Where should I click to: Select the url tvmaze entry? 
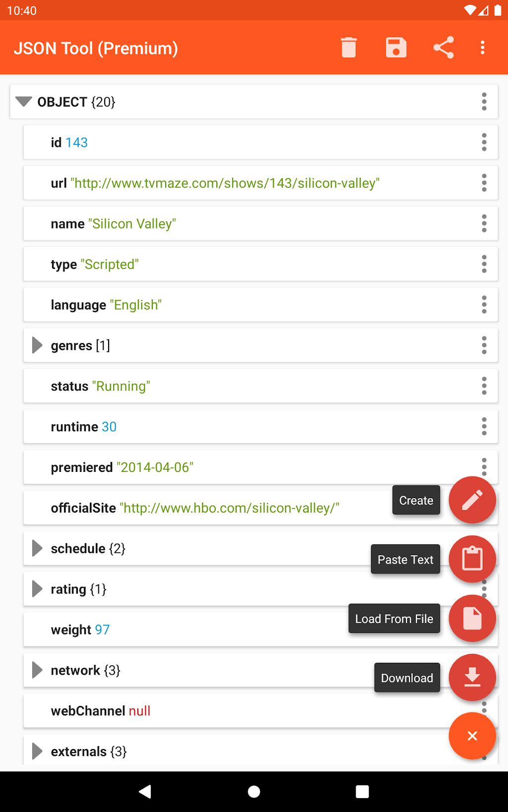tap(260, 183)
